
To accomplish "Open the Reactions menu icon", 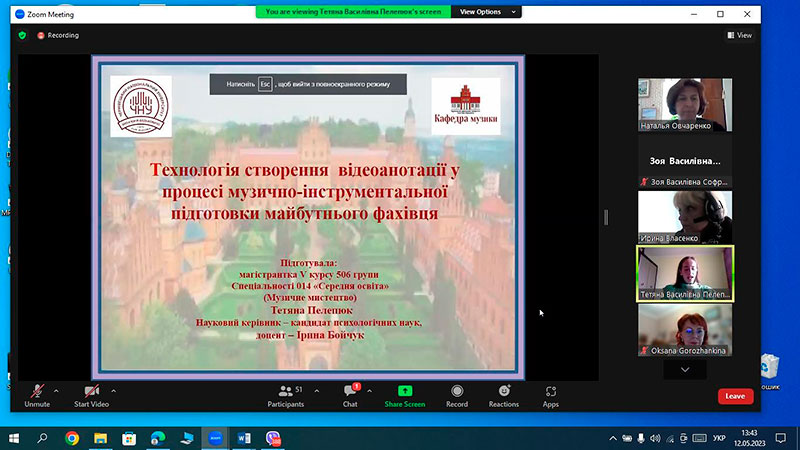I will pos(504,391).
